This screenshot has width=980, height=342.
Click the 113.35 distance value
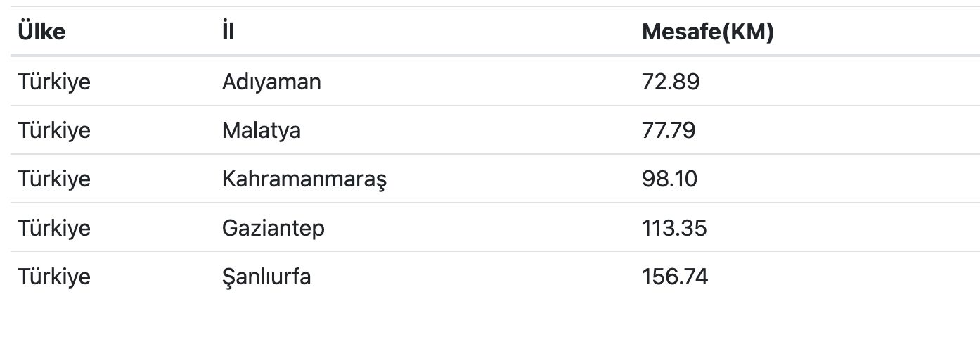[674, 228]
